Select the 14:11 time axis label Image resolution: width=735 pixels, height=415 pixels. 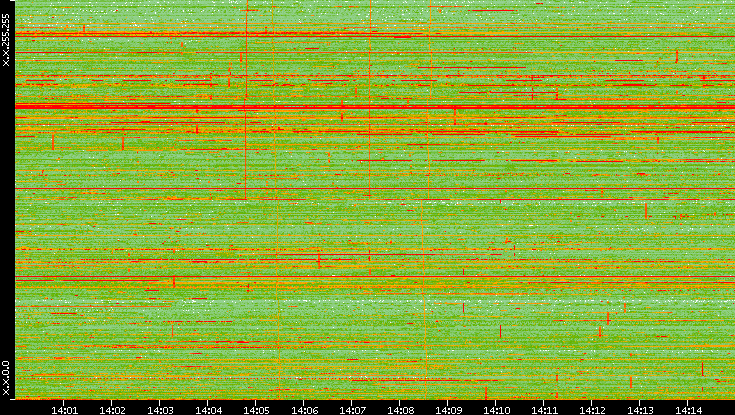[x=544, y=410]
